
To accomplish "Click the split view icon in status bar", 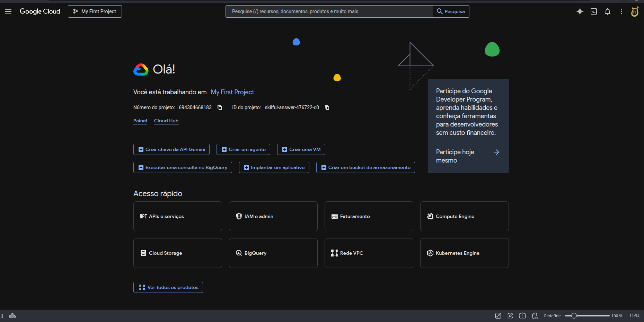I will 522,316.
